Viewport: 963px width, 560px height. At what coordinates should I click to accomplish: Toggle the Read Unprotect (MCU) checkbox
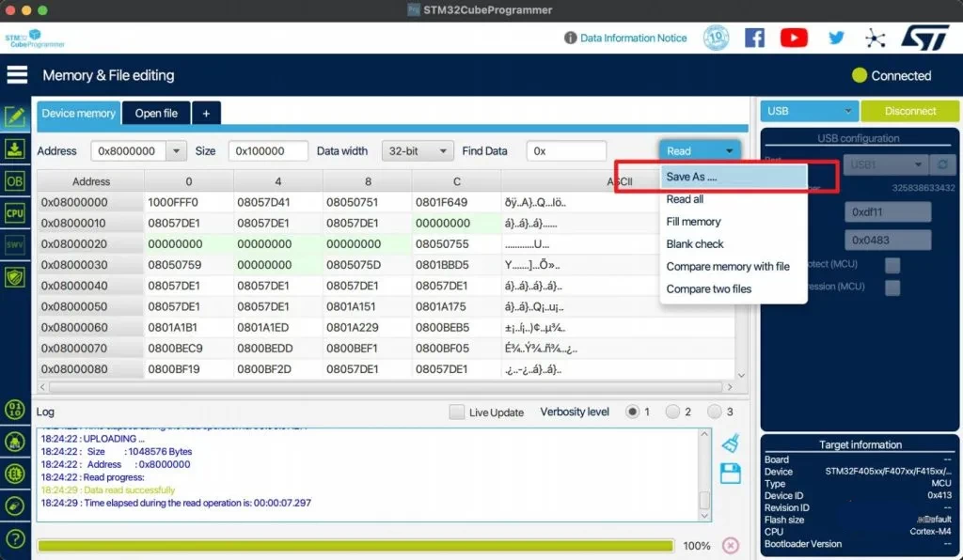[x=892, y=265]
